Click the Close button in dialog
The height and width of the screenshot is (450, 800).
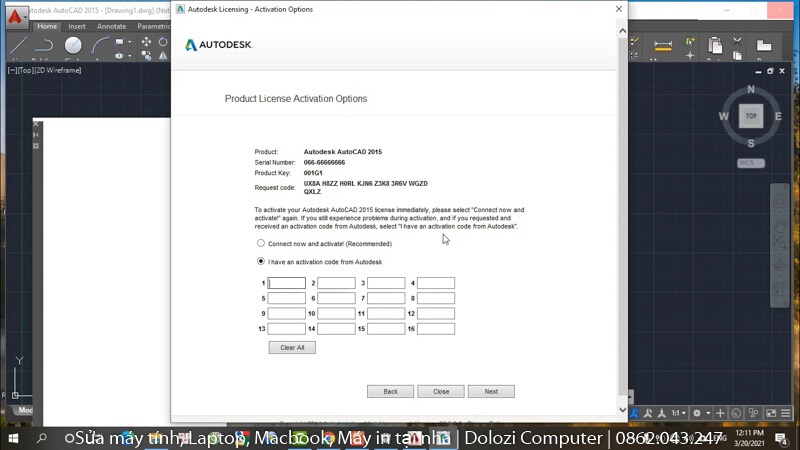[441, 391]
